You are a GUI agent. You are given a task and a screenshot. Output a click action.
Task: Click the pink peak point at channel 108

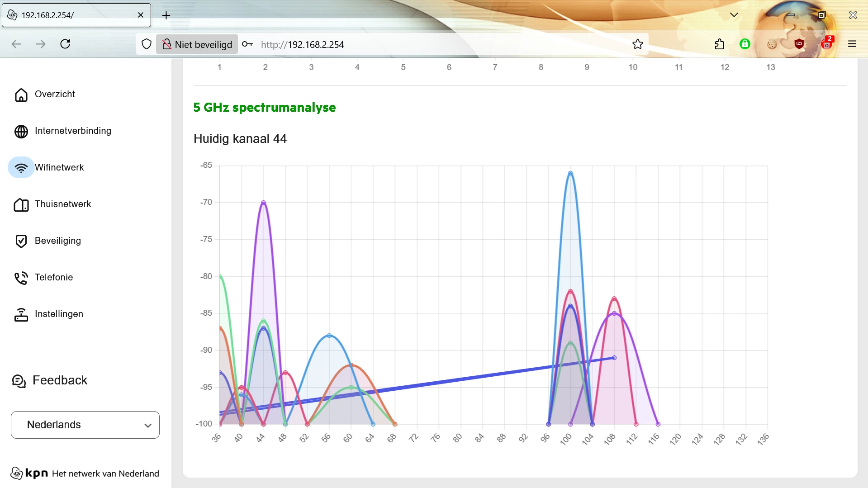tap(614, 298)
